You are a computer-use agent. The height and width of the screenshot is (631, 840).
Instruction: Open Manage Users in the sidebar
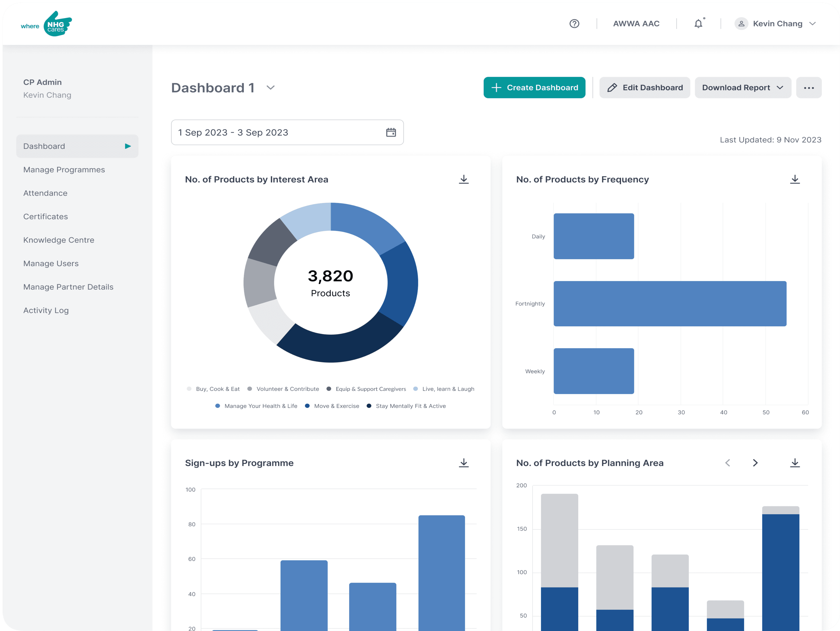[x=51, y=264]
